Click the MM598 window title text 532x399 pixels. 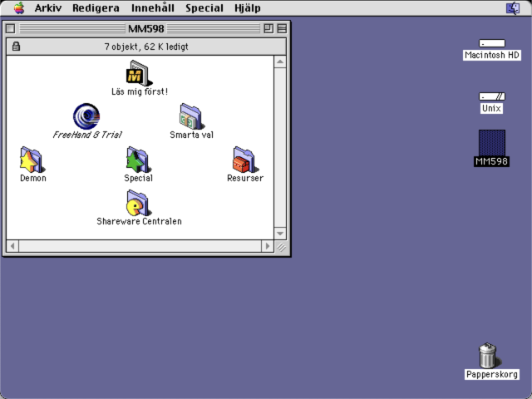pos(146,28)
